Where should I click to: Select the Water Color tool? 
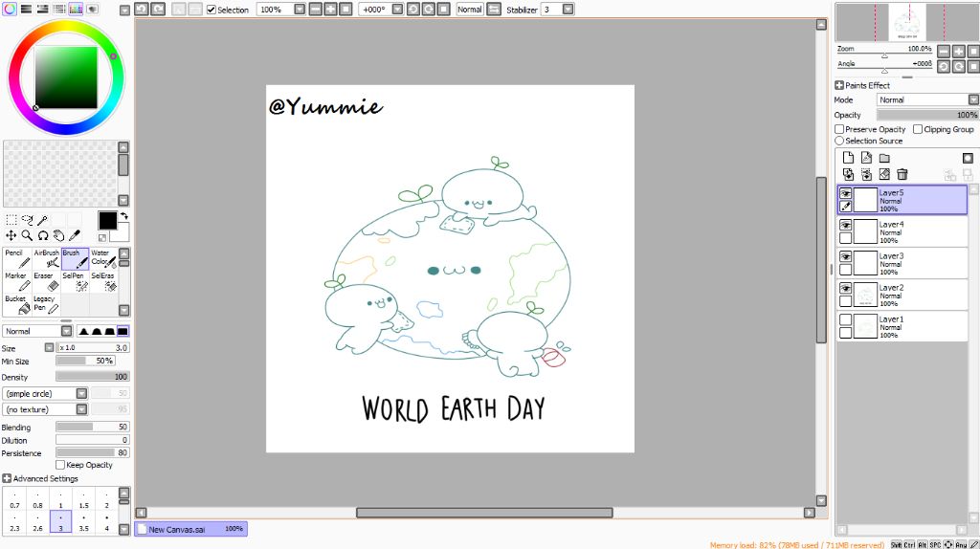(x=103, y=258)
